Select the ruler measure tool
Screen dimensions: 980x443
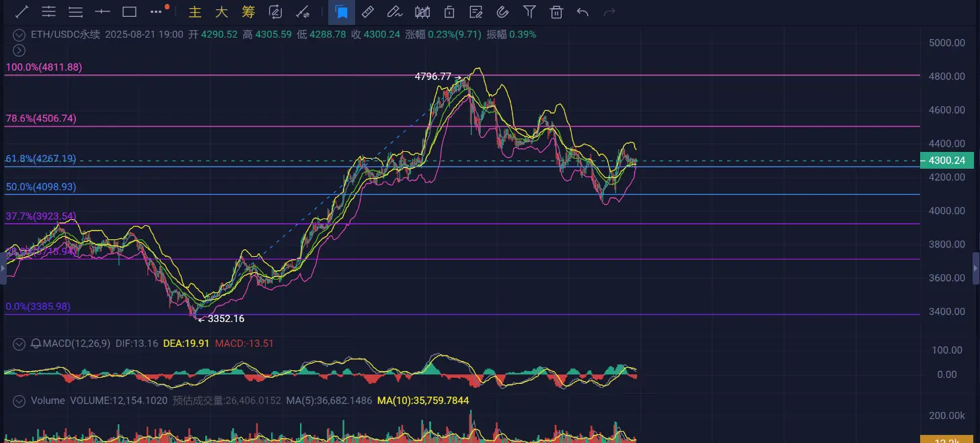(x=367, y=11)
